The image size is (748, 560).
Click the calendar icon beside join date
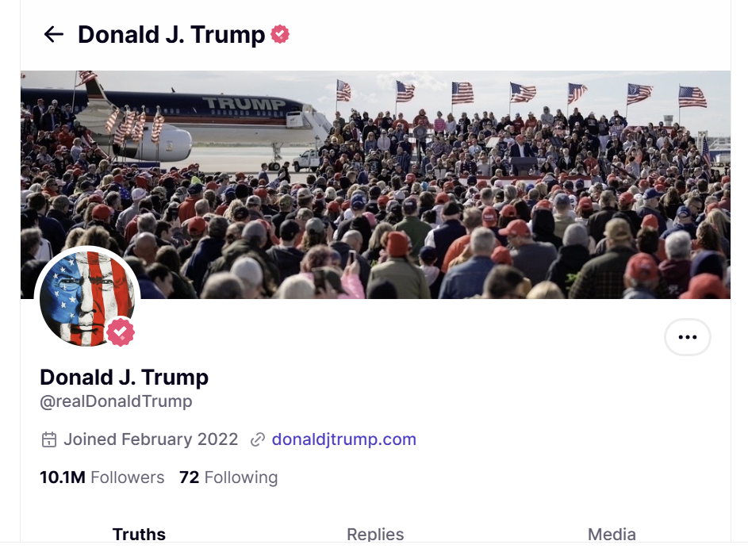[x=49, y=439]
